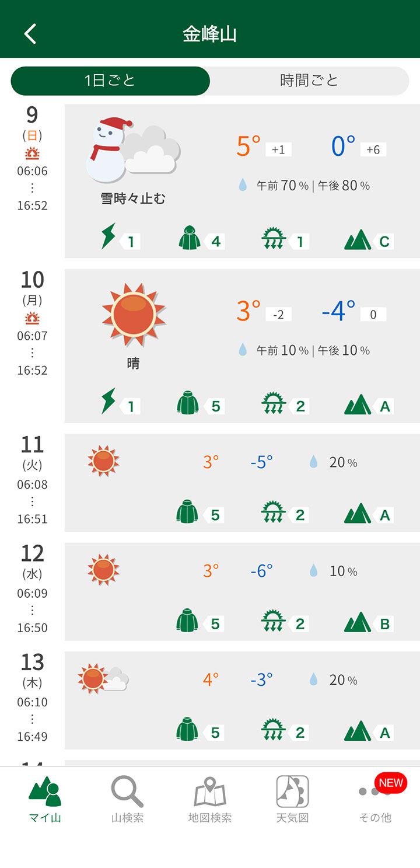Switch to the 1日ごと daily view
420x868 pixels.
click(110, 81)
